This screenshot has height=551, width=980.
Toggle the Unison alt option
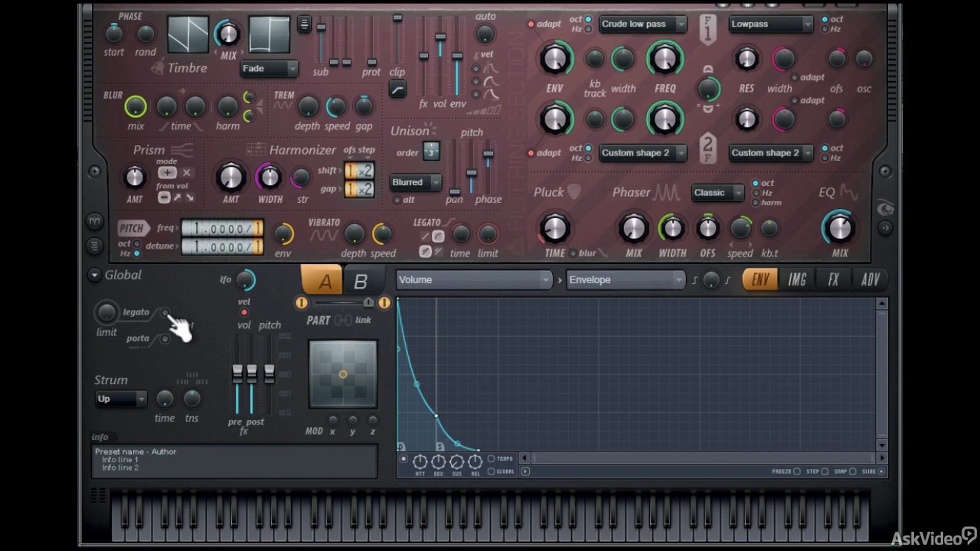coord(397,200)
